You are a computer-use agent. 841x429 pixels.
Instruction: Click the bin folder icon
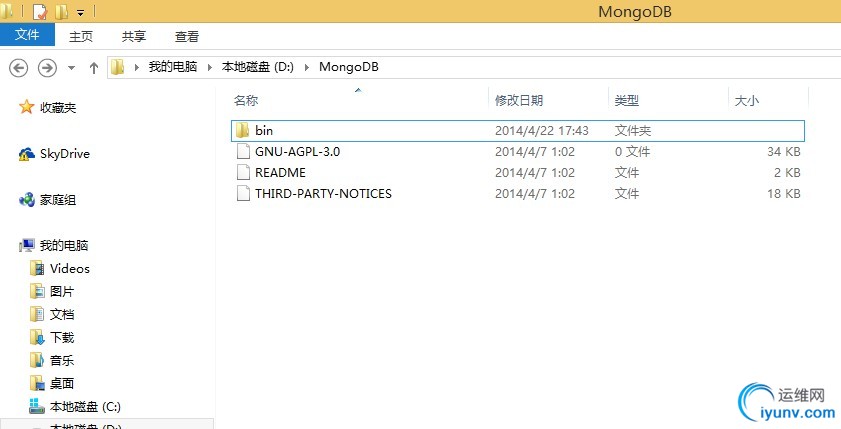tap(242, 130)
